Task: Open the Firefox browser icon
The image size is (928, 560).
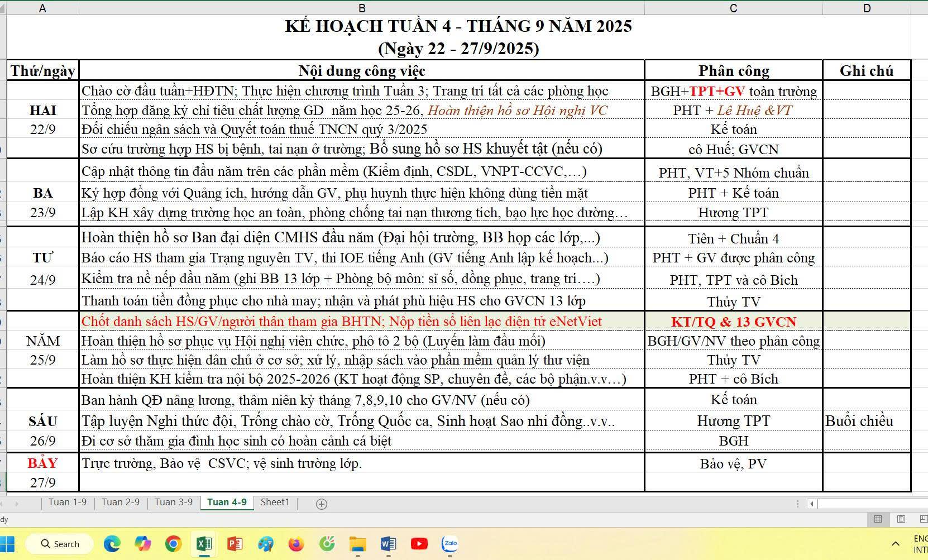Action: (296, 544)
